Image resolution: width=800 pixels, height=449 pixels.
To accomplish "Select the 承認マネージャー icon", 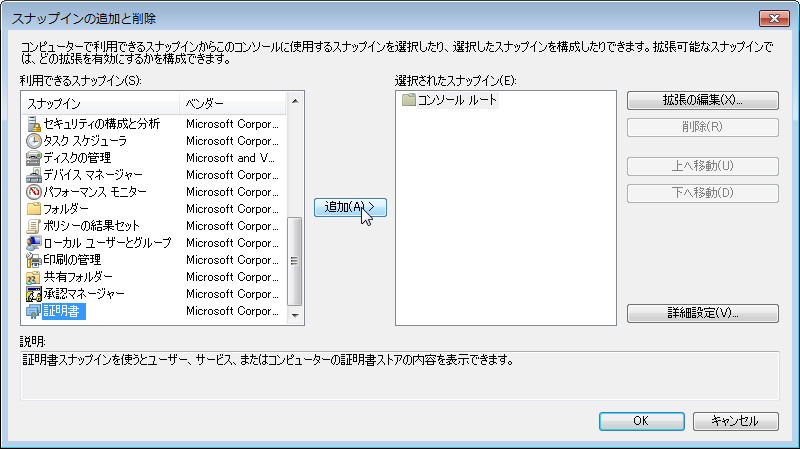I will 33,294.
